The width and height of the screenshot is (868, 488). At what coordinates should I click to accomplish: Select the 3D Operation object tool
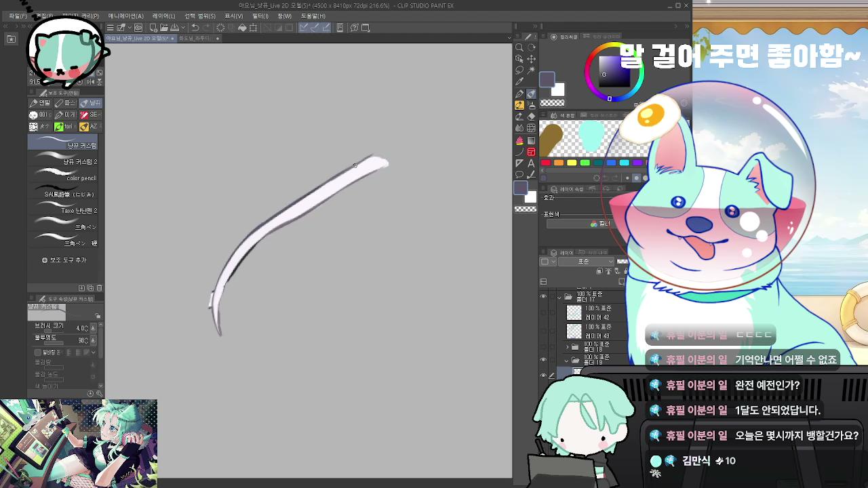point(519,59)
